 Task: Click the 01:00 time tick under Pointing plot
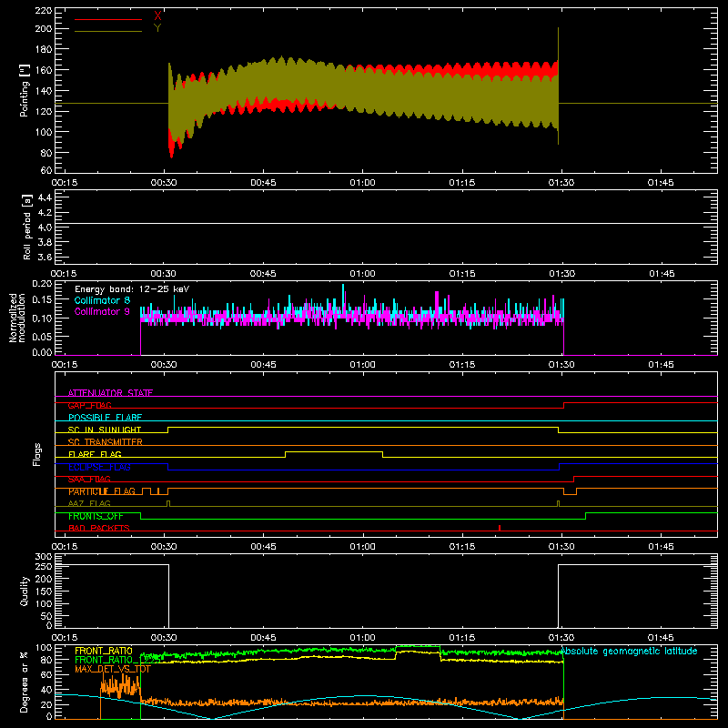(362, 183)
